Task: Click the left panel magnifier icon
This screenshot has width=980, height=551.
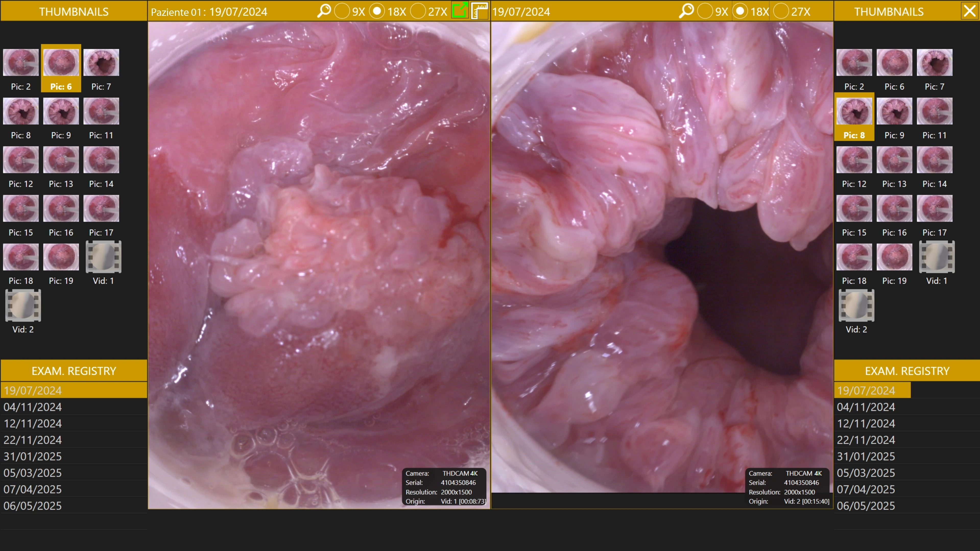Action: click(x=324, y=11)
